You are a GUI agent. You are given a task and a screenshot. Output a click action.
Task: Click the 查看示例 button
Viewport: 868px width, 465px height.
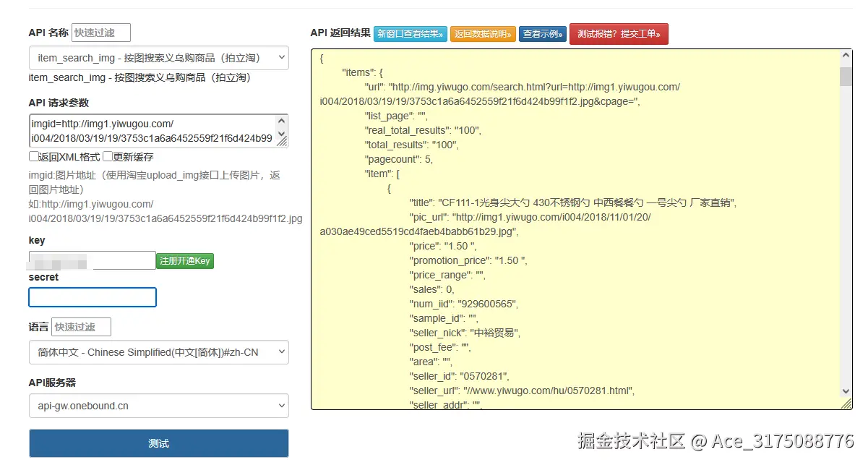pyautogui.click(x=543, y=34)
